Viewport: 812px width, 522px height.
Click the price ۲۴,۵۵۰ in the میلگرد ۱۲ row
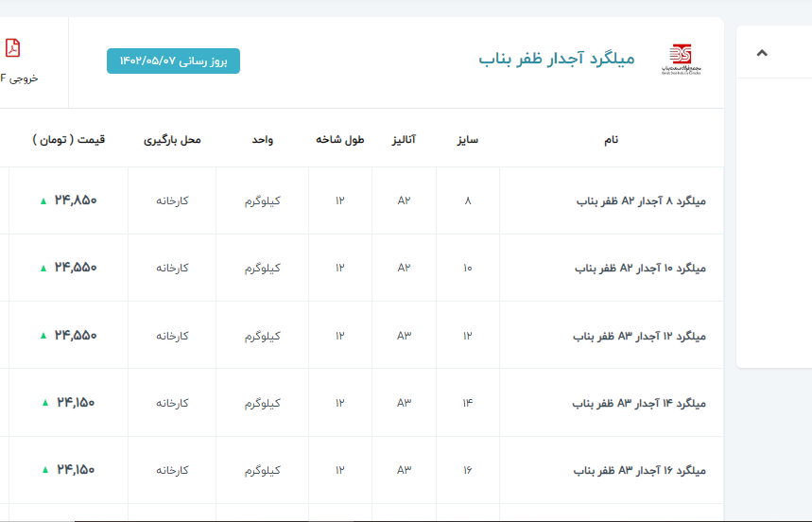76,336
